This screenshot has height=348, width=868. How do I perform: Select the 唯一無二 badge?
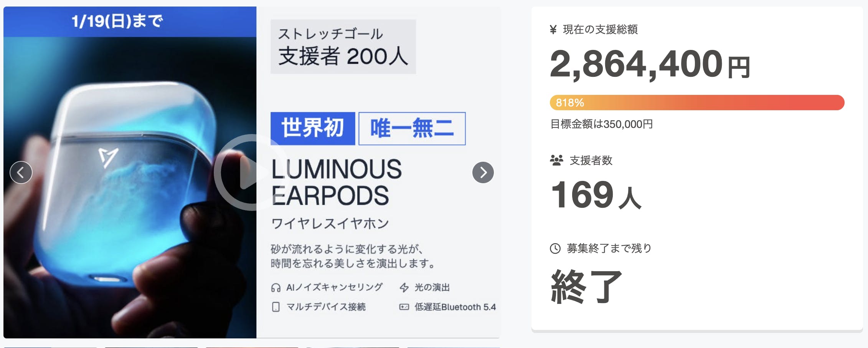(412, 128)
